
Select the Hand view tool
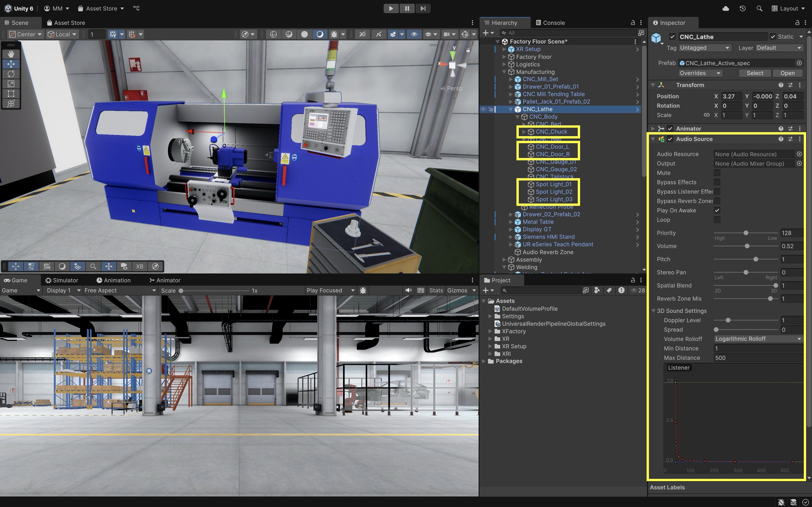11,54
